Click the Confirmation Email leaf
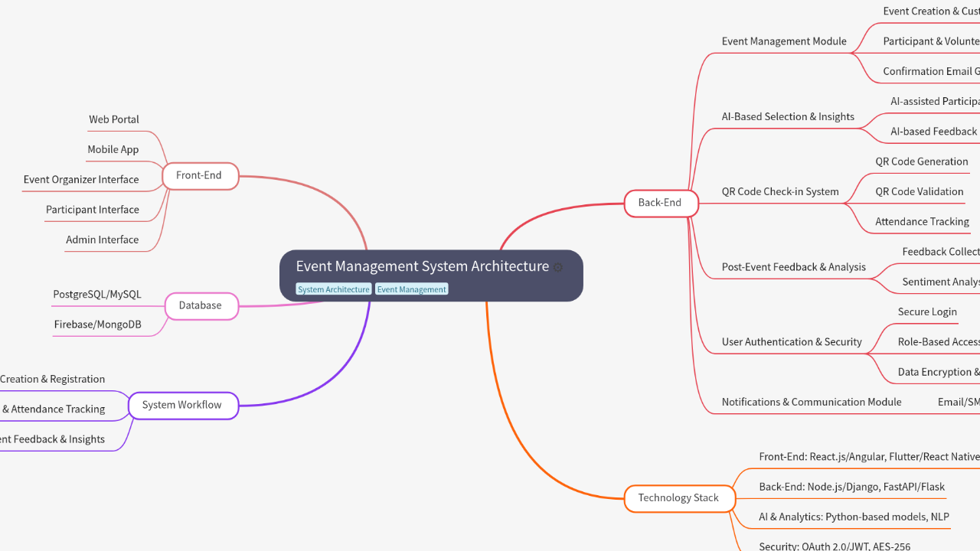This screenshot has height=551, width=980. click(x=931, y=71)
